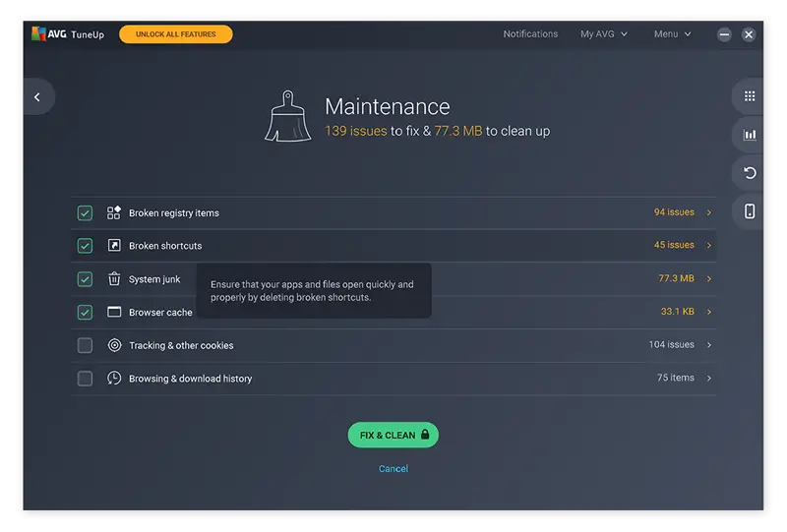Click the 75 items count

tap(676, 378)
